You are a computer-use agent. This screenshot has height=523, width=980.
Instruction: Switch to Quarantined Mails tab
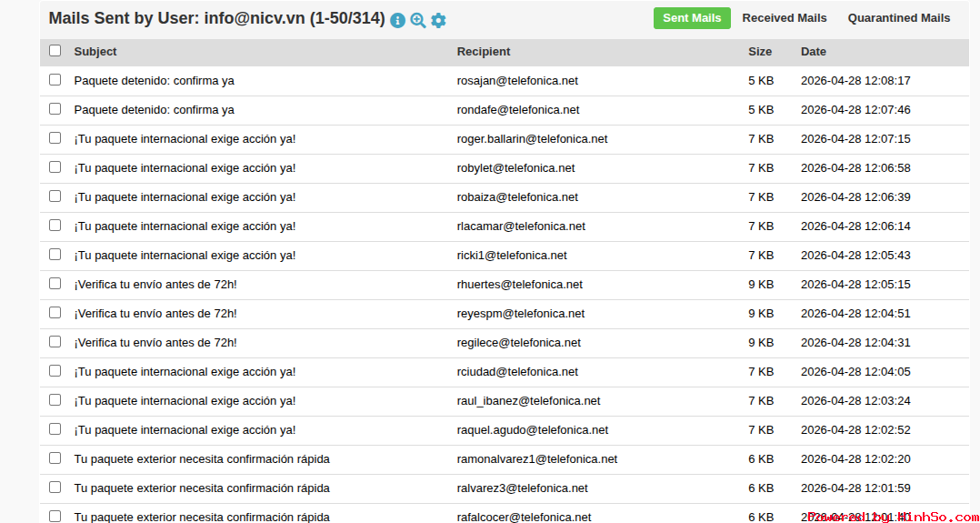tap(899, 18)
